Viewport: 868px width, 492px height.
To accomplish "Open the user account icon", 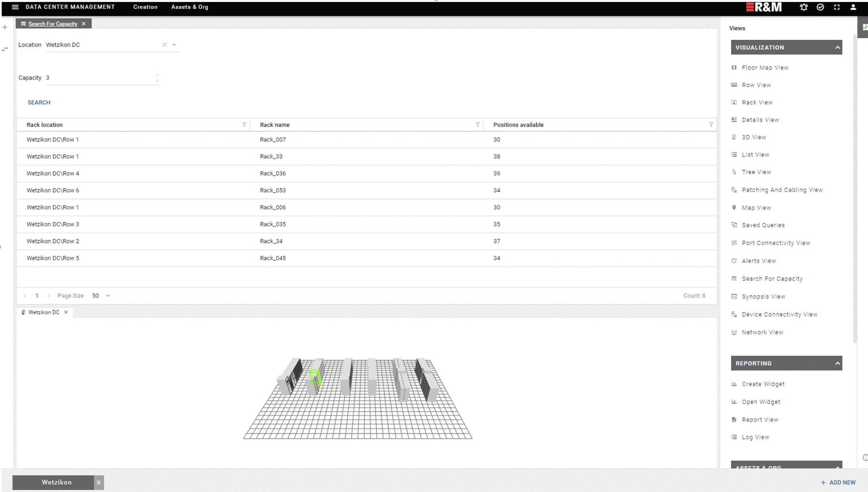I will (853, 7).
